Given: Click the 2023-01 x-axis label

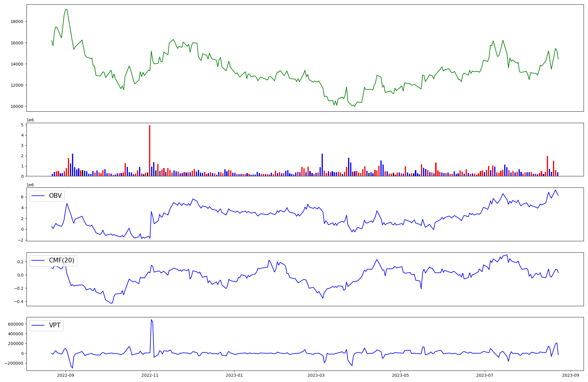Looking at the screenshot, I should coord(234,375).
